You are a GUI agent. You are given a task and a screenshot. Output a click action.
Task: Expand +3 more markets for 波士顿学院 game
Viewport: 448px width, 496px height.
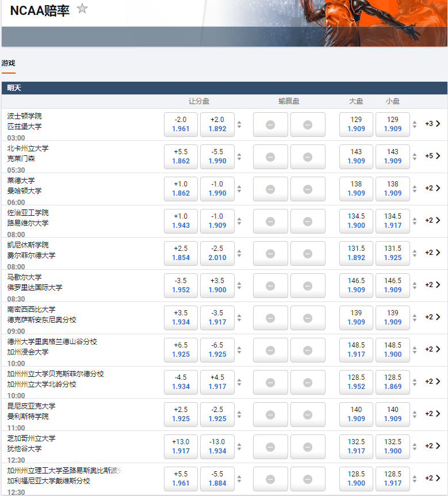[x=432, y=124]
